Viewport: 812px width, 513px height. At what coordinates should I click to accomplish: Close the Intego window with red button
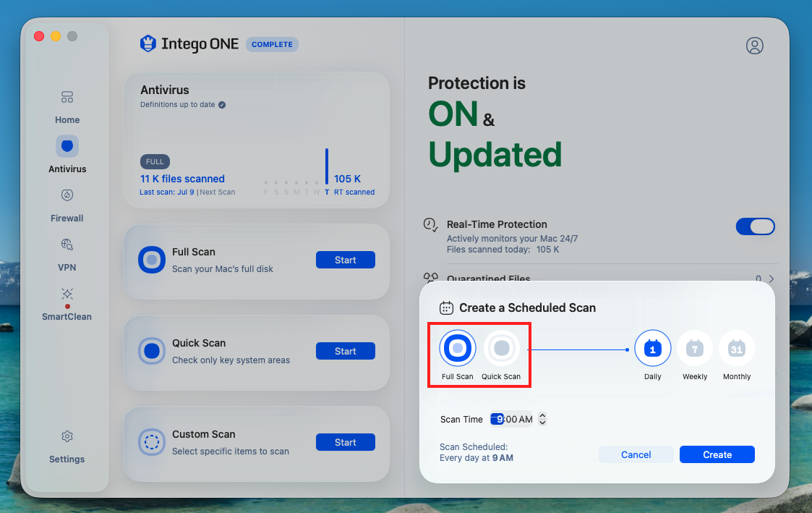pos(39,35)
